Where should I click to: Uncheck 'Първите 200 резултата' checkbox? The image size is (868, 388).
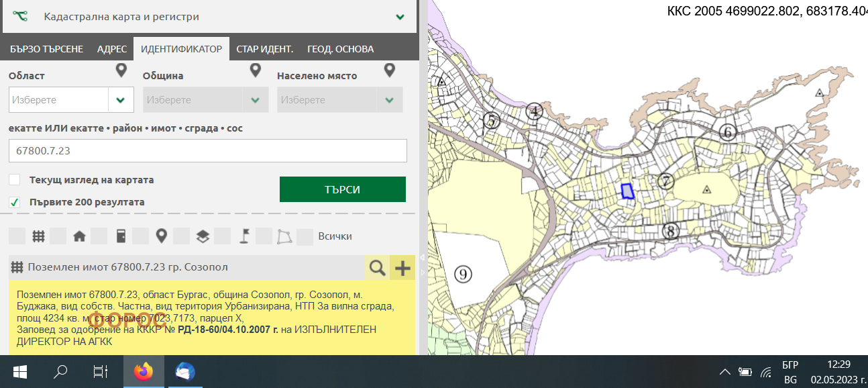pyautogui.click(x=15, y=202)
